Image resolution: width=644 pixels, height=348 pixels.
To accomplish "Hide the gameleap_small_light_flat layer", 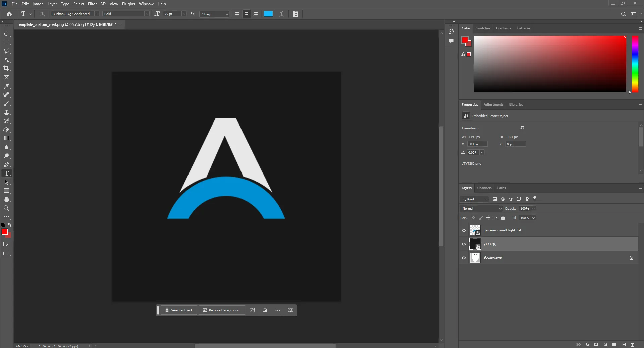I will [464, 230].
